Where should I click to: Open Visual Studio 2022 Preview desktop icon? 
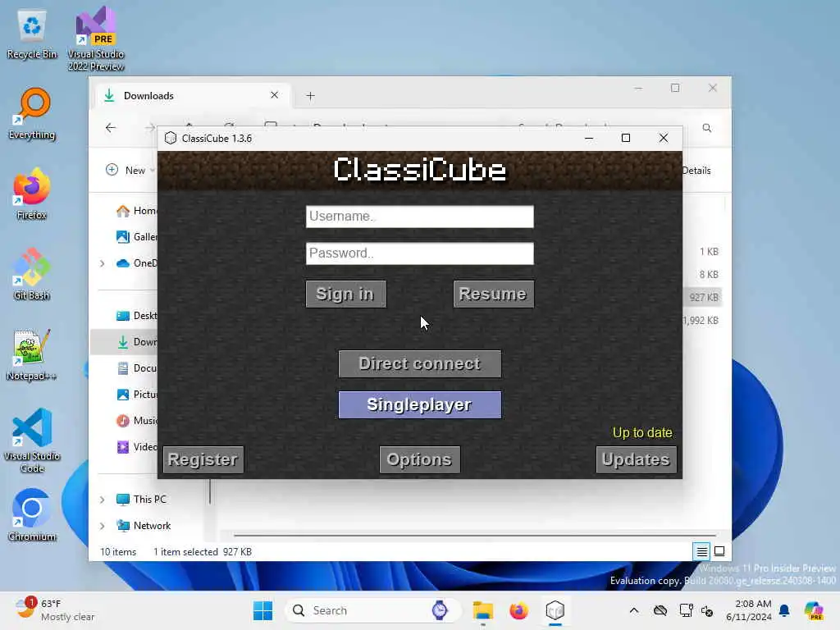pyautogui.click(x=96, y=39)
